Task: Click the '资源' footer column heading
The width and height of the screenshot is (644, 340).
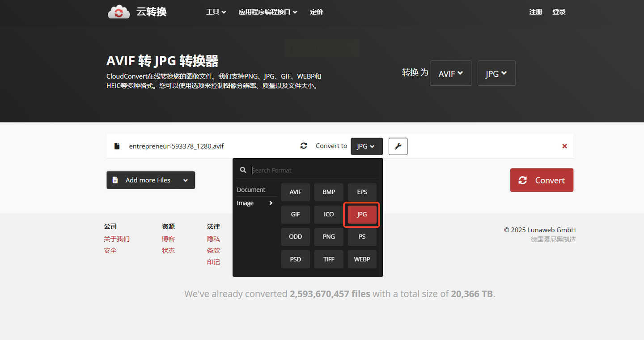Action: click(169, 227)
